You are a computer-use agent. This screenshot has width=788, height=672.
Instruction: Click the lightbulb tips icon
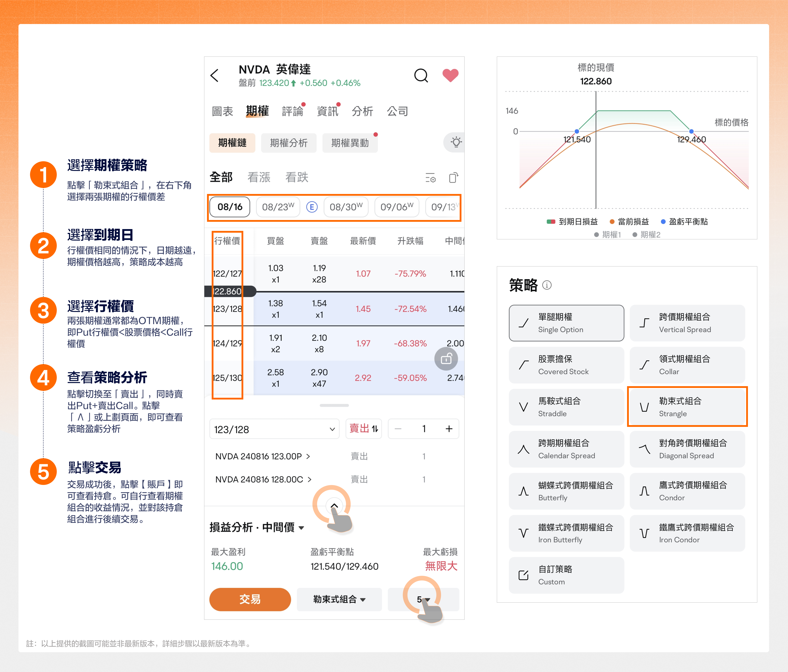coord(456,143)
